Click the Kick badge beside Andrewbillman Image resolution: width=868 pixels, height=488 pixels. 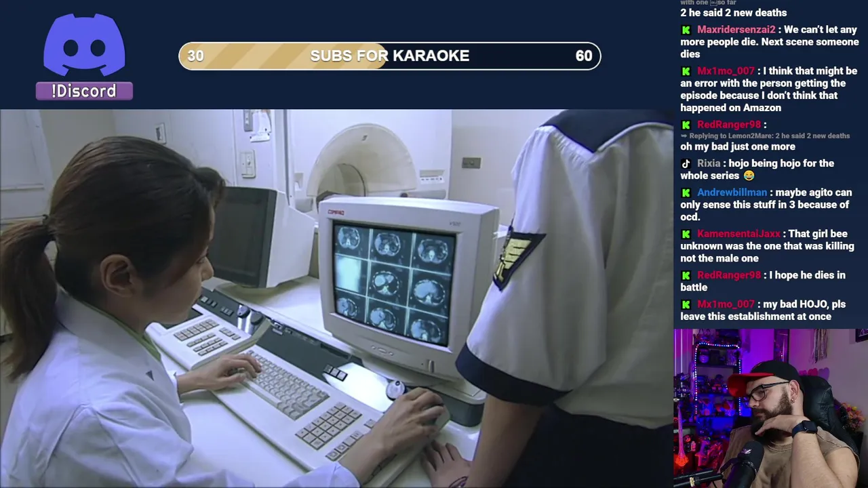[686, 192]
